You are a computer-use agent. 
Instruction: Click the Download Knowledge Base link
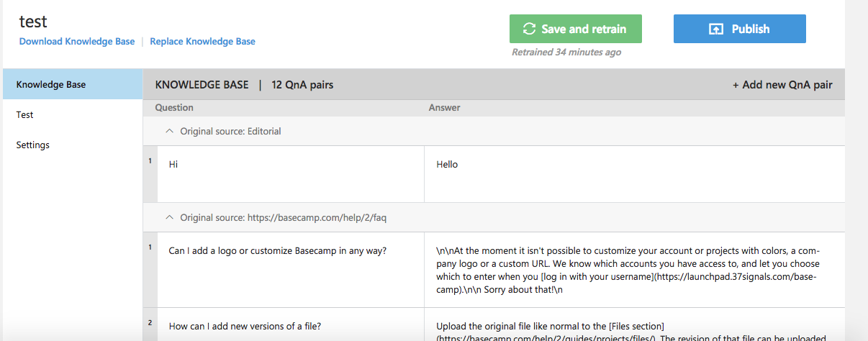tap(77, 42)
